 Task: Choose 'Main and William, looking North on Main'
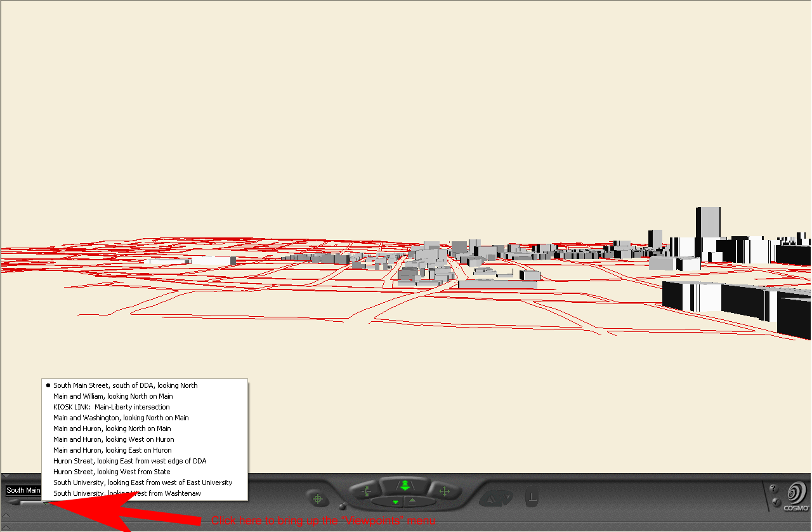point(113,396)
